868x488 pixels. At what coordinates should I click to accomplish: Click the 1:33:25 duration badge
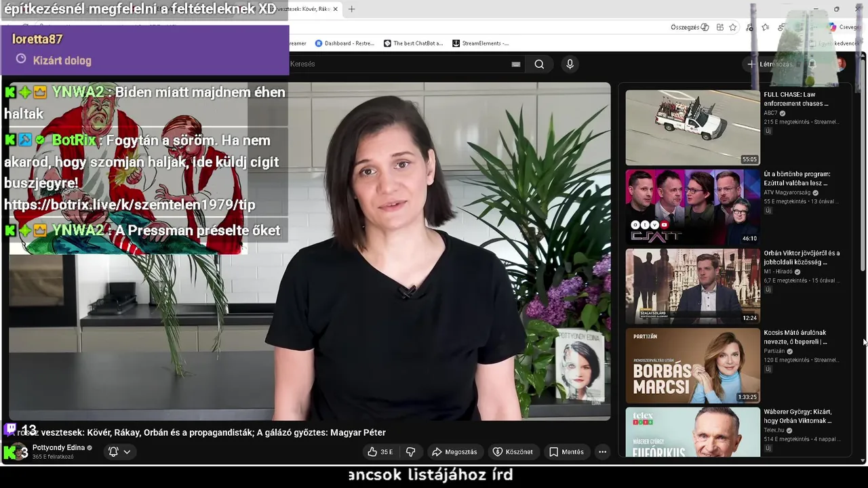747,397
